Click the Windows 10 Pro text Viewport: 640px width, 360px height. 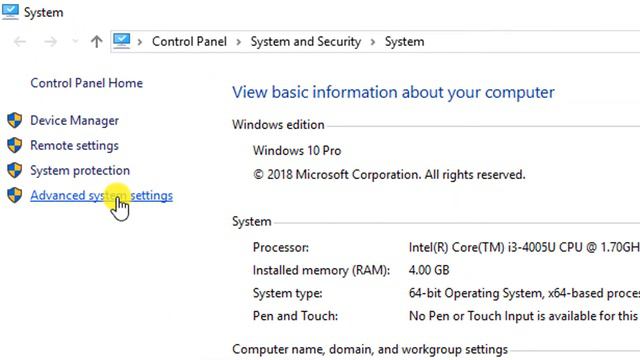(x=297, y=150)
